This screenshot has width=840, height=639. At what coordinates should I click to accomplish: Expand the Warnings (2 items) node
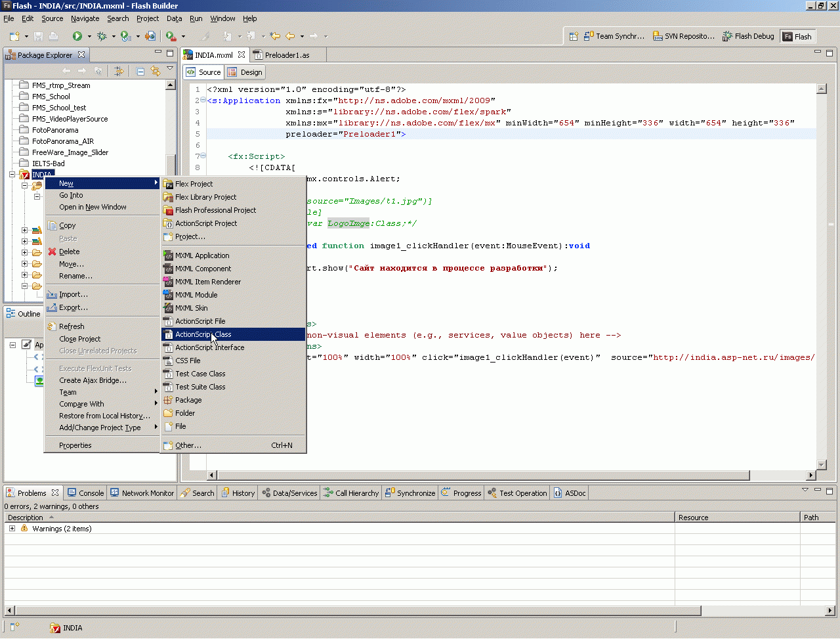12,529
